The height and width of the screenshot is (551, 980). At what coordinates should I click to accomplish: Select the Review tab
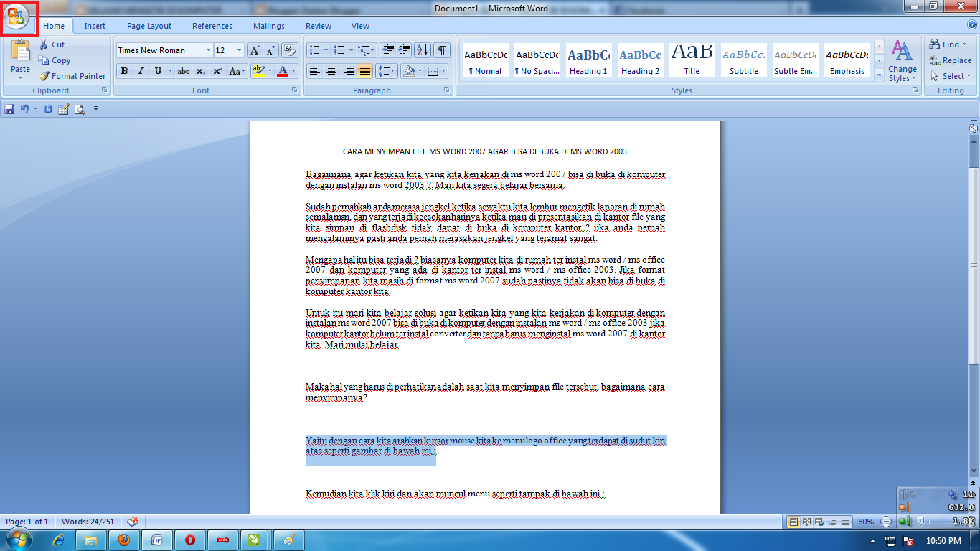[x=319, y=26]
